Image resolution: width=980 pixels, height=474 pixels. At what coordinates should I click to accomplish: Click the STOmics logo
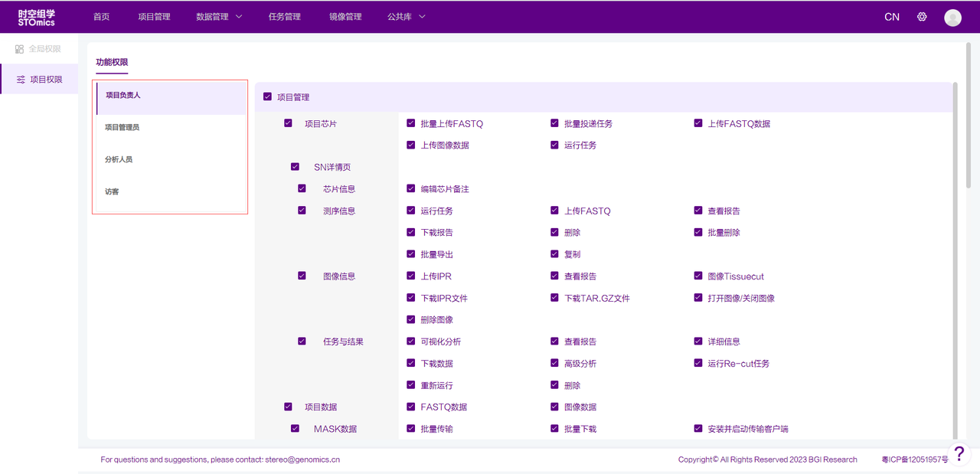(37, 17)
